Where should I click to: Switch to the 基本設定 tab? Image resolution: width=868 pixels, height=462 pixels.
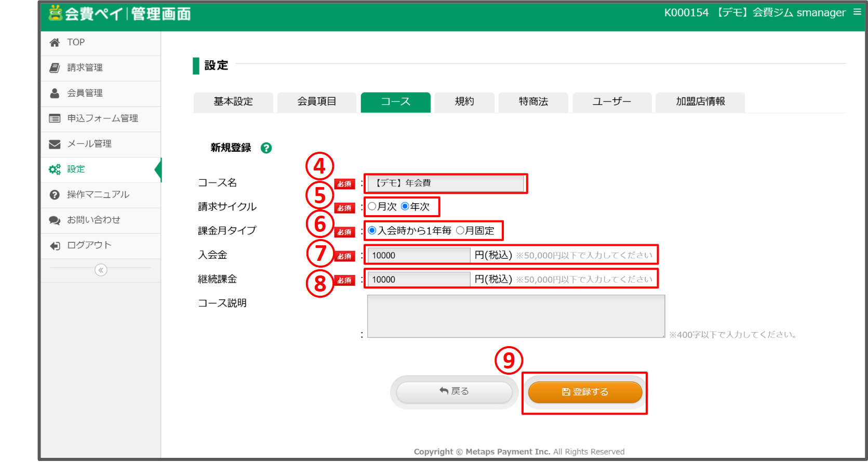pos(233,102)
